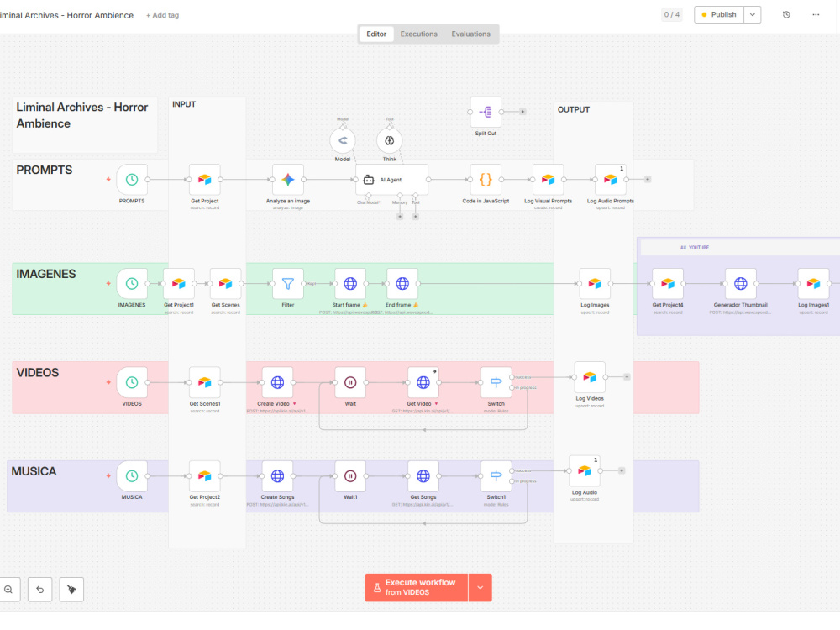
Task: Open the Generador Thumbnail node
Action: (x=740, y=283)
